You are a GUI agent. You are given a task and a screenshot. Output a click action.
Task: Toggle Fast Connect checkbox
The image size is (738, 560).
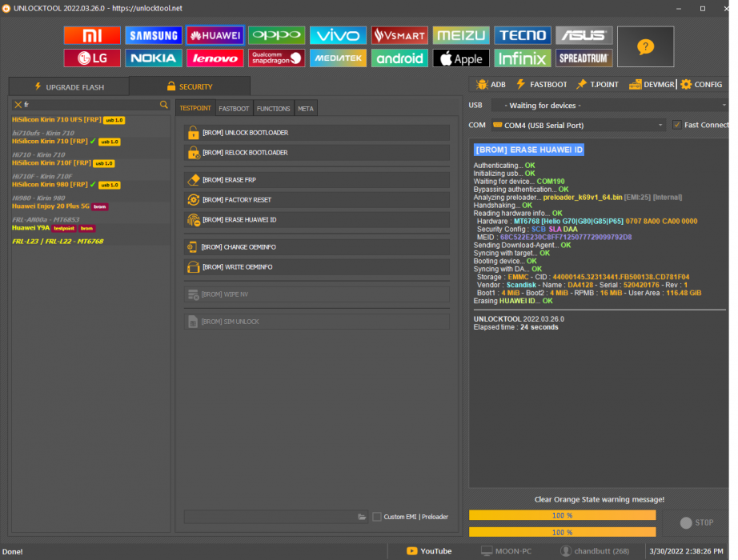(677, 125)
